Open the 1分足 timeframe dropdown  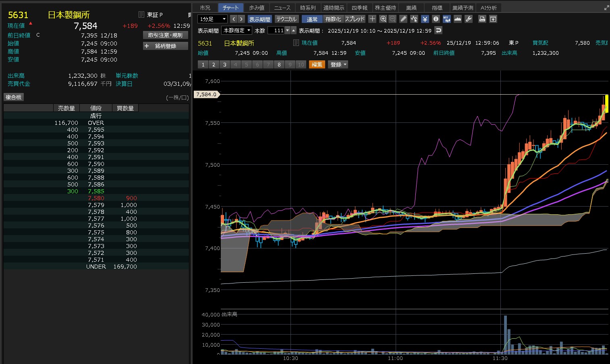tap(213, 19)
